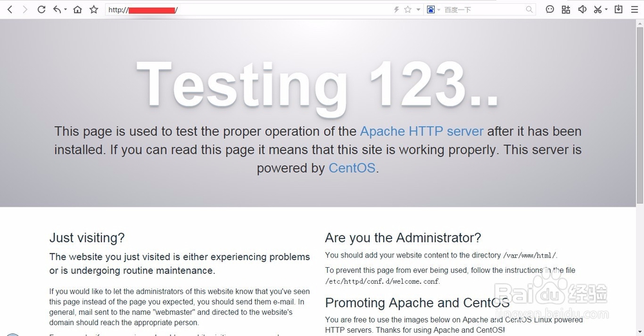644x336 pixels.
Task: Click the scissors screenshot tool icon
Action: point(598,10)
